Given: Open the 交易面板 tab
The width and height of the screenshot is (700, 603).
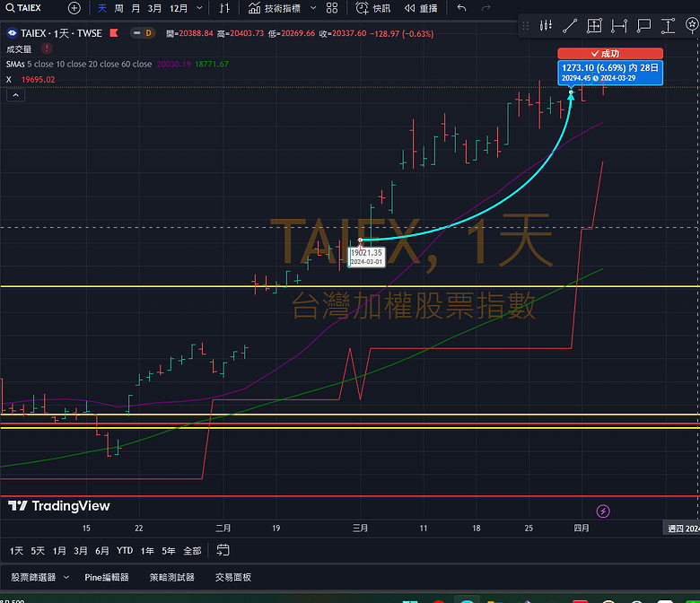Looking at the screenshot, I should [233, 577].
